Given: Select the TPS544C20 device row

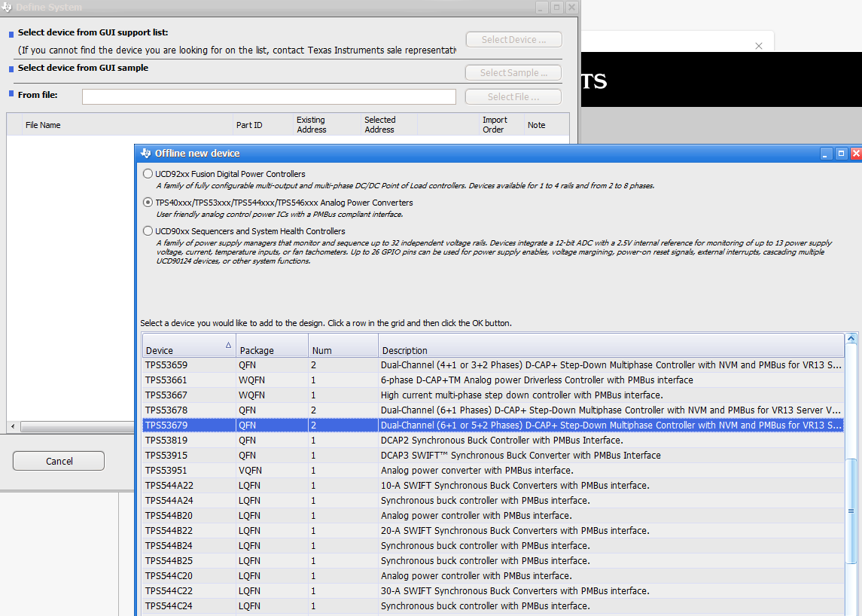Looking at the screenshot, I should click(x=493, y=576).
